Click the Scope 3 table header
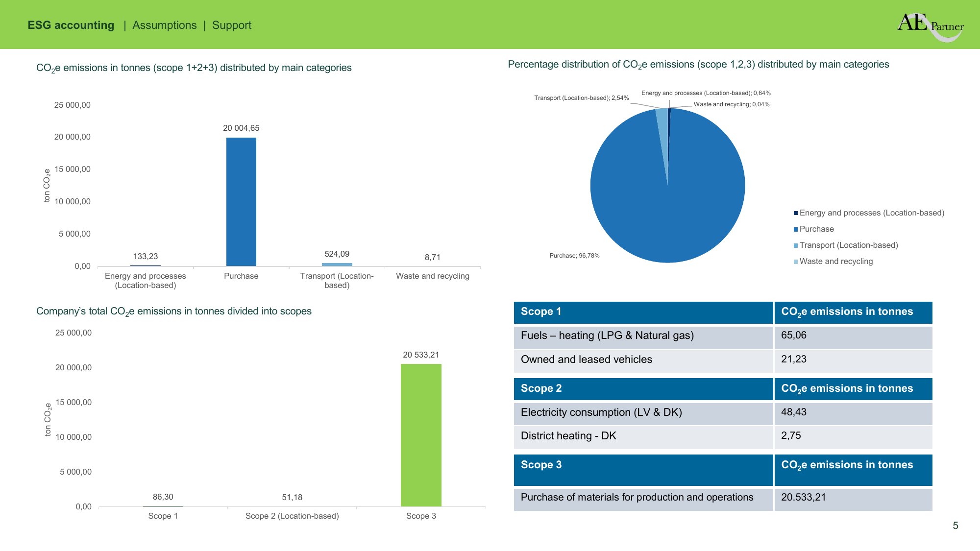The width and height of the screenshot is (980, 551). (643, 470)
